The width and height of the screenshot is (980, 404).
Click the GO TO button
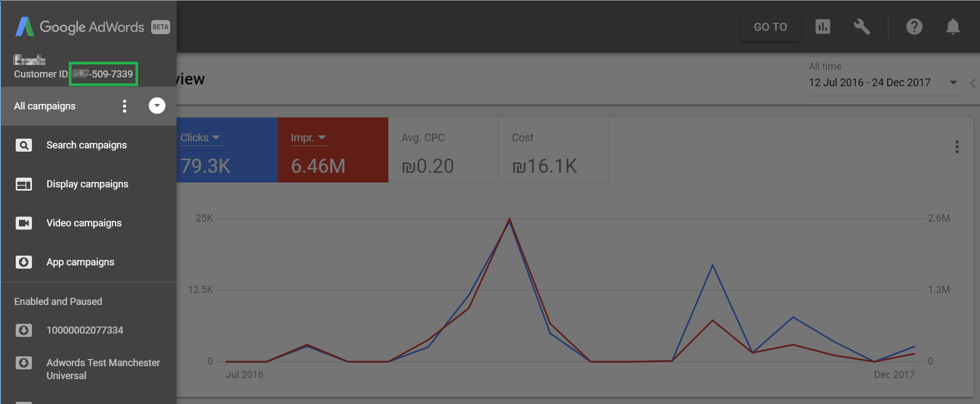770,27
